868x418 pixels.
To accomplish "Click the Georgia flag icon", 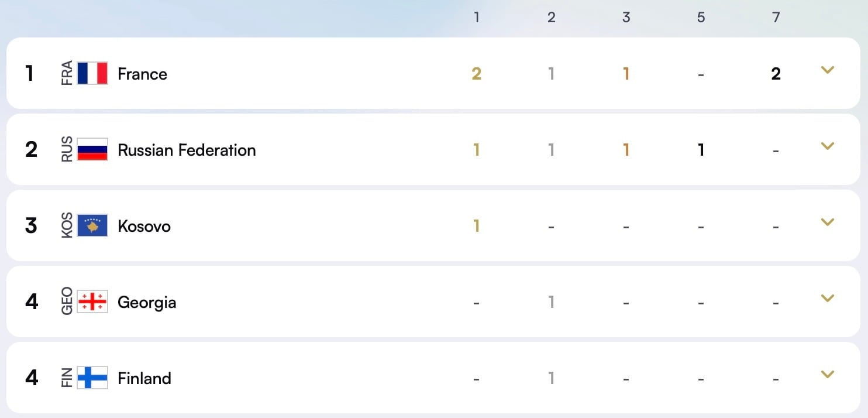I will point(92,302).
